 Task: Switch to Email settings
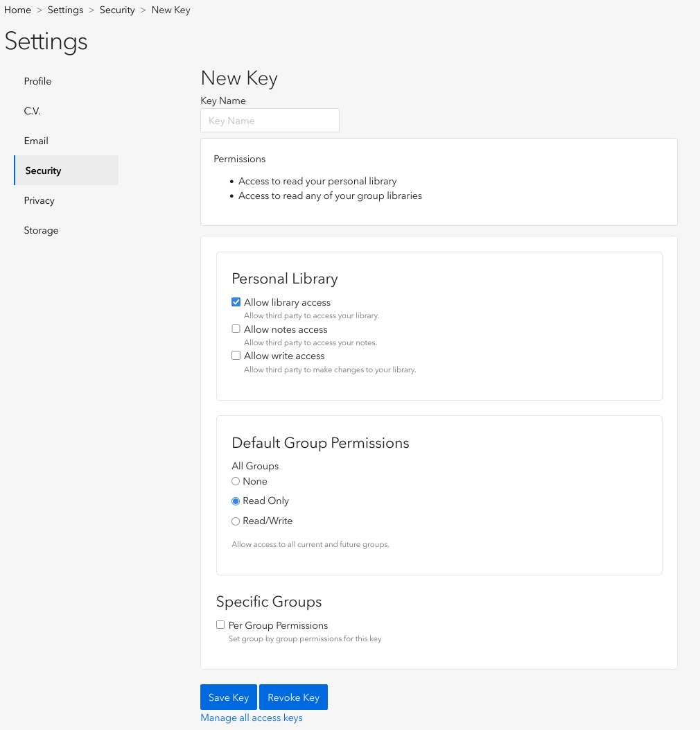(36, 141)
